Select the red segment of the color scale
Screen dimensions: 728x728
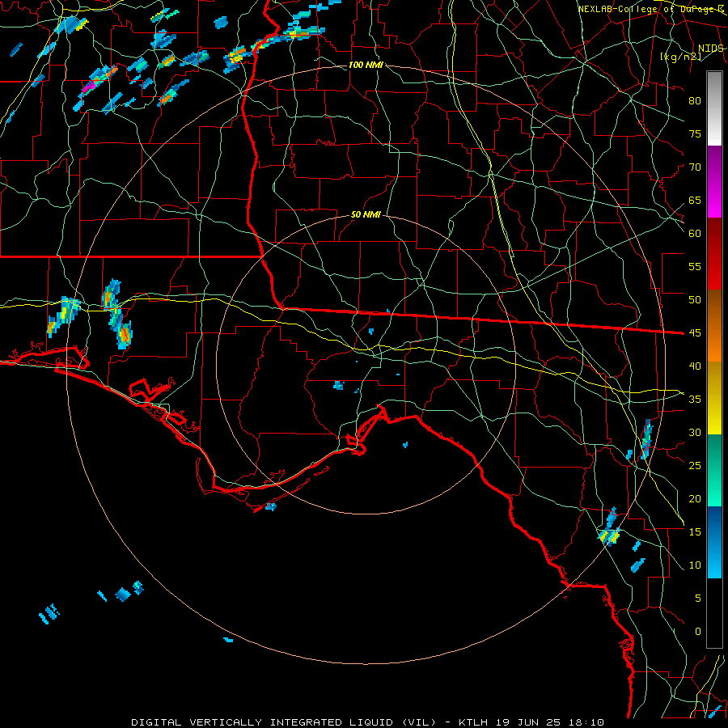[714, 254]
